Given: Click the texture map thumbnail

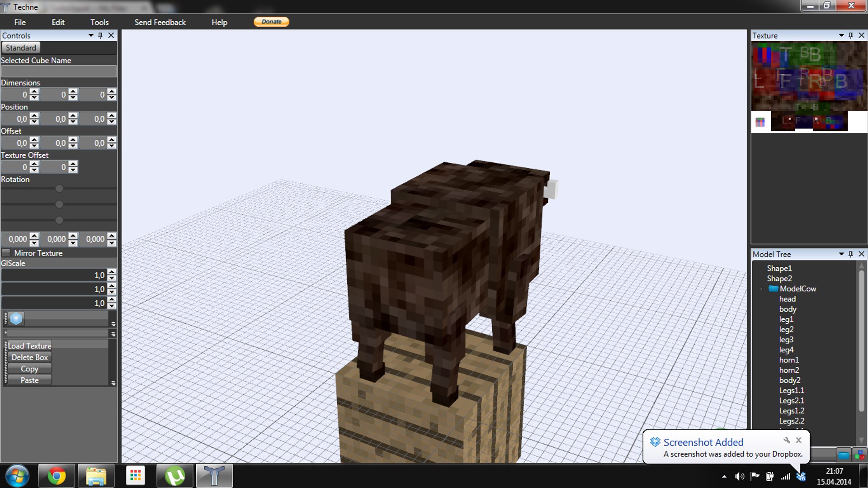Looking at the screenshot, I should pos(809,86).
